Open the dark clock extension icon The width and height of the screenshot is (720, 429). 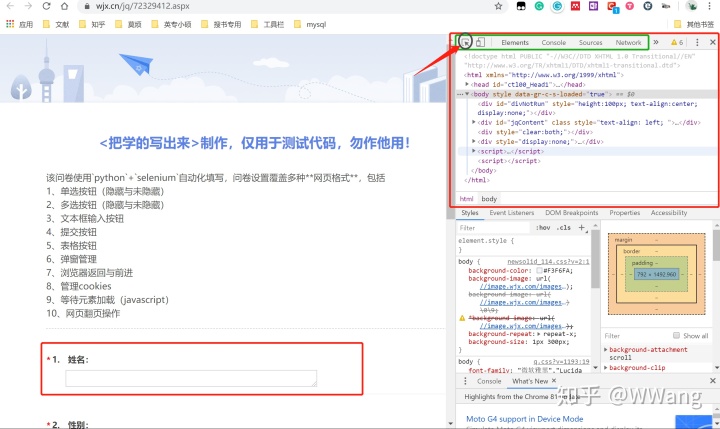coord(647,6)
